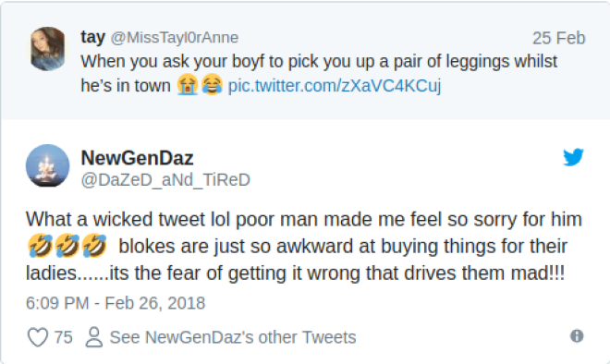Open the tweet info icon
This screenshot has height=364, width=610.
coord(577,336)
